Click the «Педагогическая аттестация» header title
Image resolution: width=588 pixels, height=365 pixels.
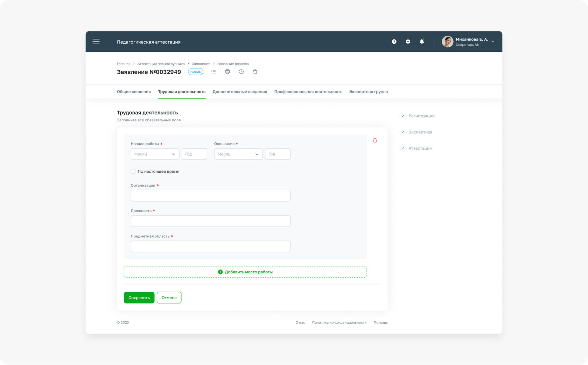[149, 42]
